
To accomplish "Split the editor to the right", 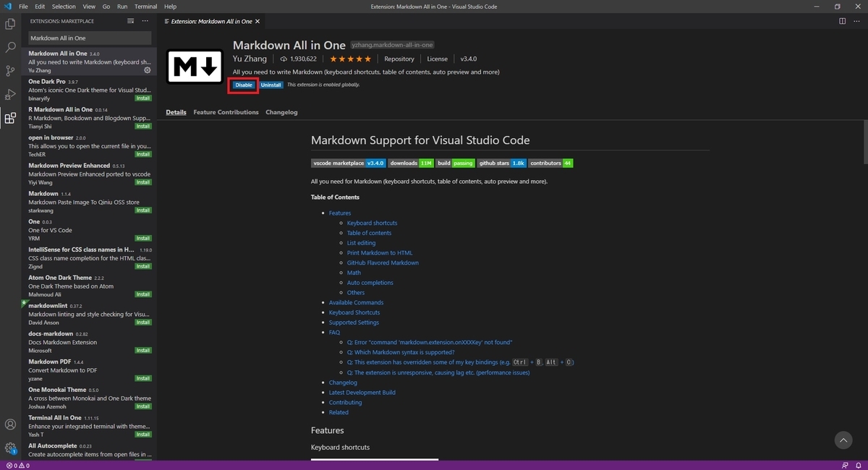I will pos(843,21).
